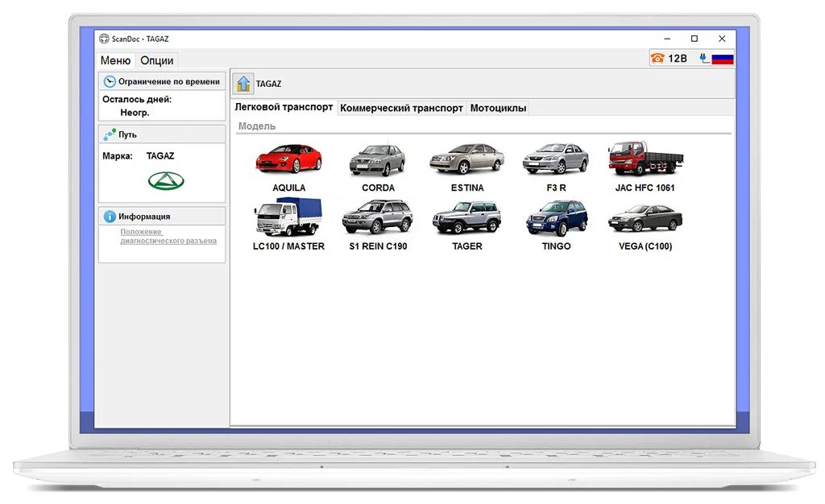Click the Осталось дней label
Viewport: 825px width, 504px height.
(137, 99)
